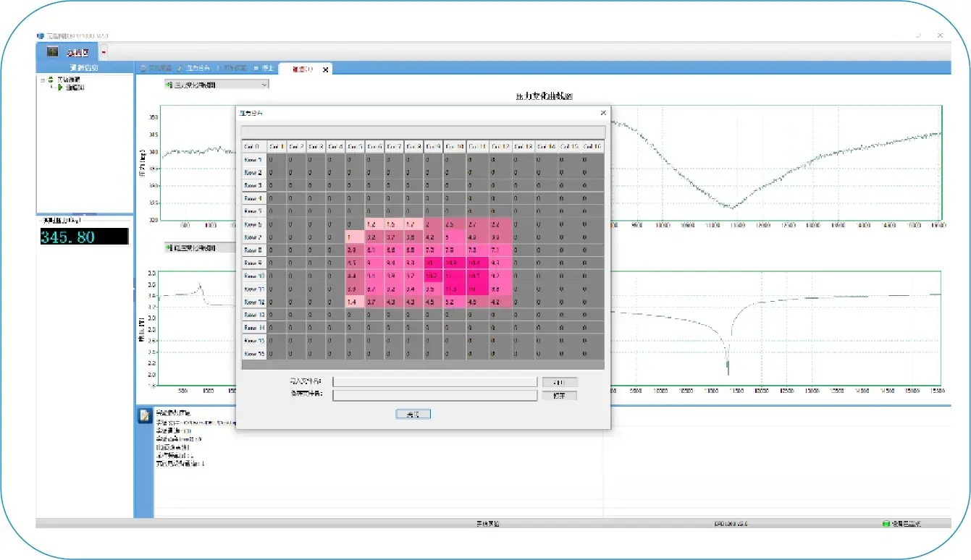The image size is (971, 560).
Task: Click the Row 12 cell under Col 10
Action: [455, 302]
